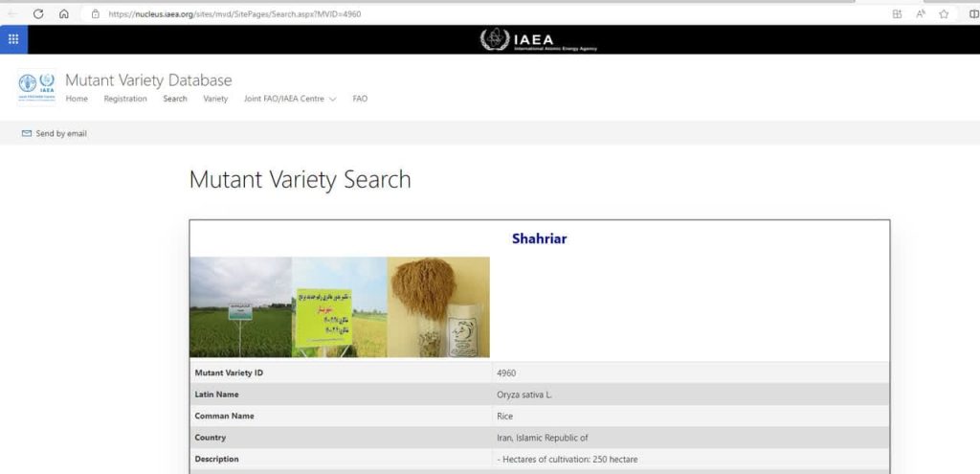The width and height of the screenshot is (980, 474).
Task: Click the FAO/IAEA site logo
Action: [37, 86]
